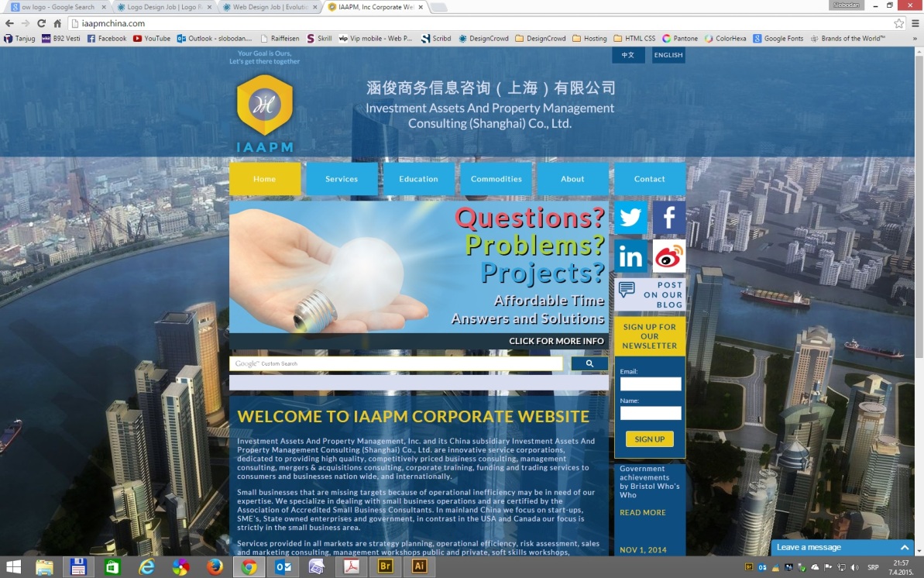This screenshot has height=578, width=924.
Task: Click the search magnifier button
Action: click(589, 363)
